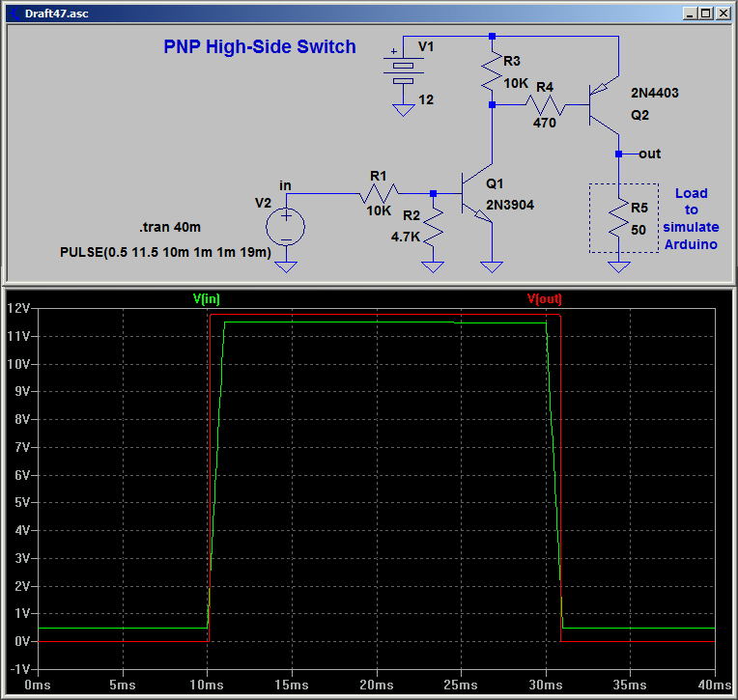This screenshot has height=700, width=738.
Task: Click the 20ms time axis label
Action: click(x=377, y=685)
